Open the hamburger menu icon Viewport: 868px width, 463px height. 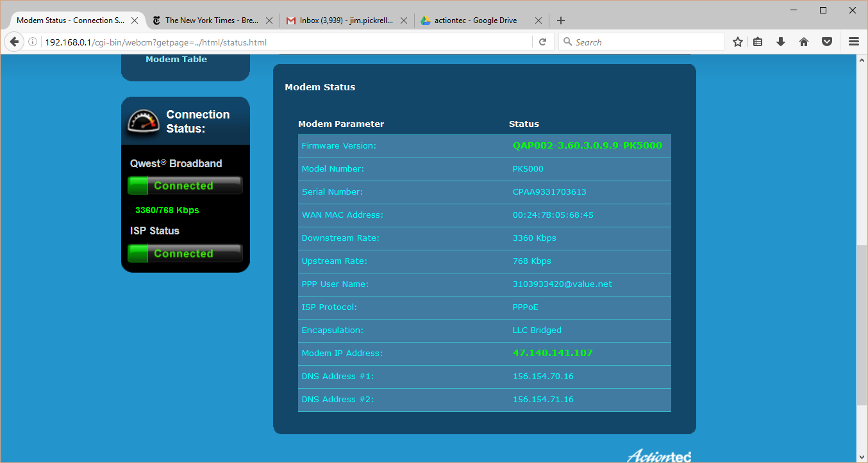click(854, 42)
